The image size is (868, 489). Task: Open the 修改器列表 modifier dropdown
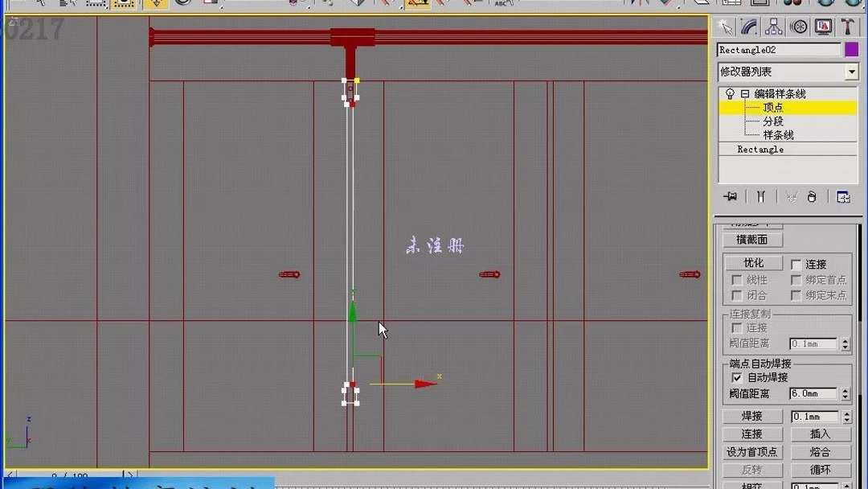(852, 72)
